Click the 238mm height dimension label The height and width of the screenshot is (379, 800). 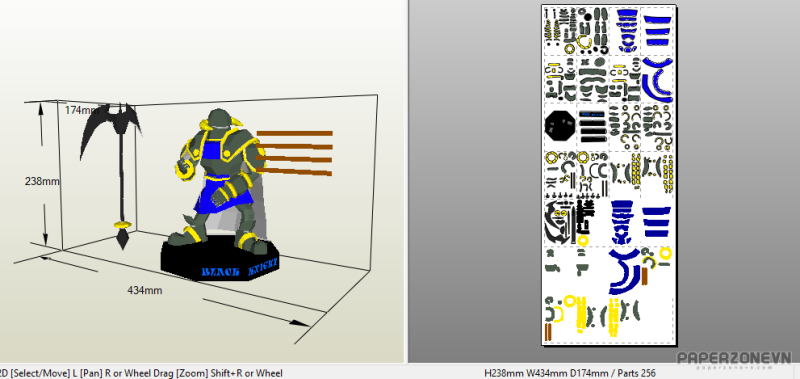tap(42, 181)
